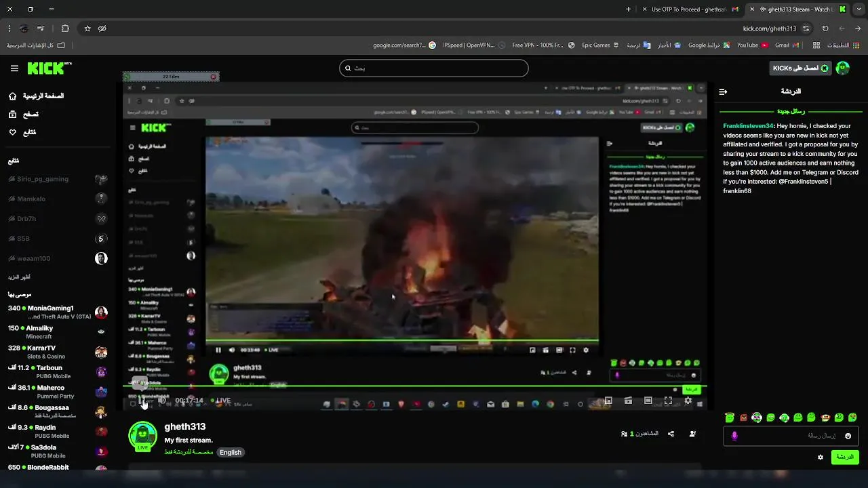The width and height of the screenshot is (868, 488).
Task: Open the Following heart sidebar item
Action: click(x=22, y=132)
